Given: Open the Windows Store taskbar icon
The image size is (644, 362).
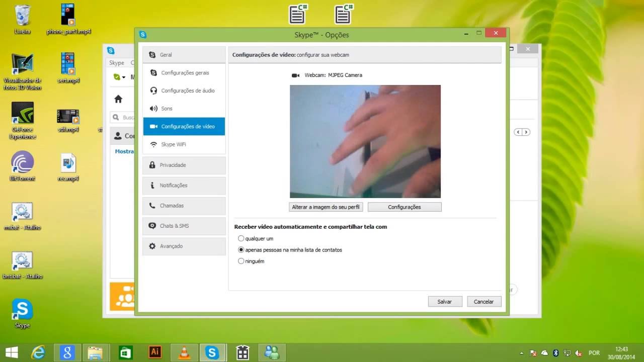Looking at the screenshot, I should point(125,352).
